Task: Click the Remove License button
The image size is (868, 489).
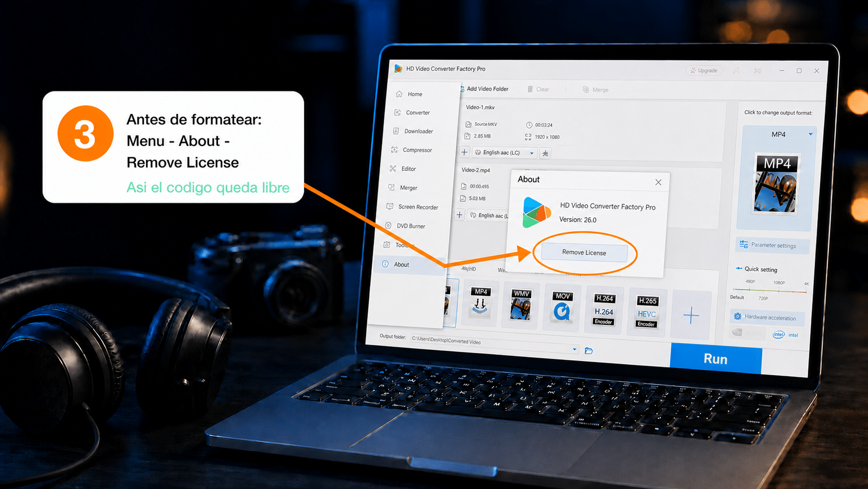Action: [x=584, y=253]
